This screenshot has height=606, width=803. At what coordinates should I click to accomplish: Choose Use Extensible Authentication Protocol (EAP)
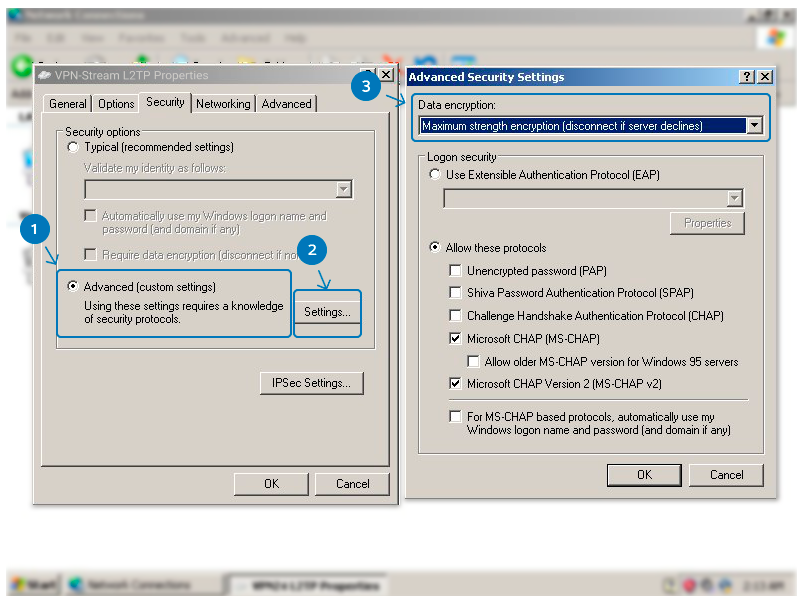pyautogui.click(x=435, y=175)
